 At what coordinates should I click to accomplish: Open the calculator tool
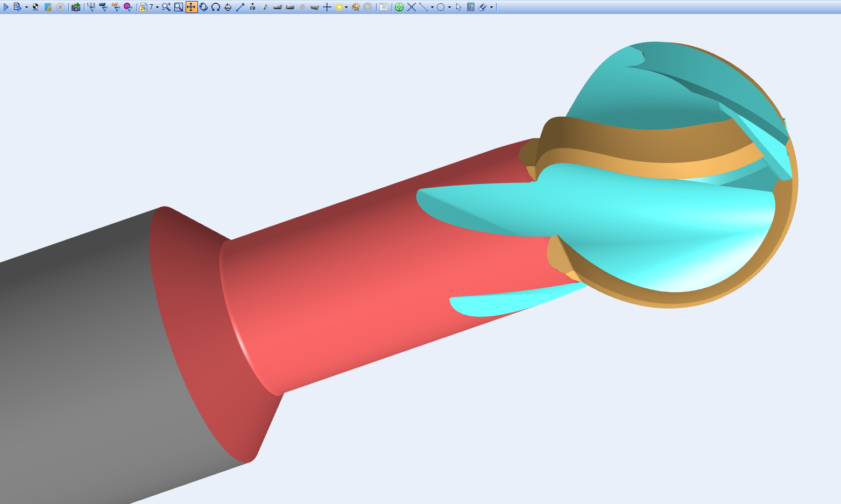click(x=470, y=7)
